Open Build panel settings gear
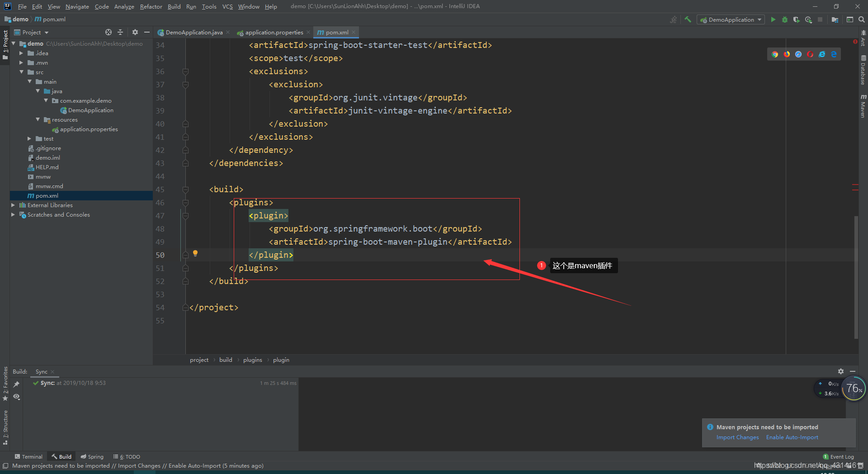 (840, 371)
